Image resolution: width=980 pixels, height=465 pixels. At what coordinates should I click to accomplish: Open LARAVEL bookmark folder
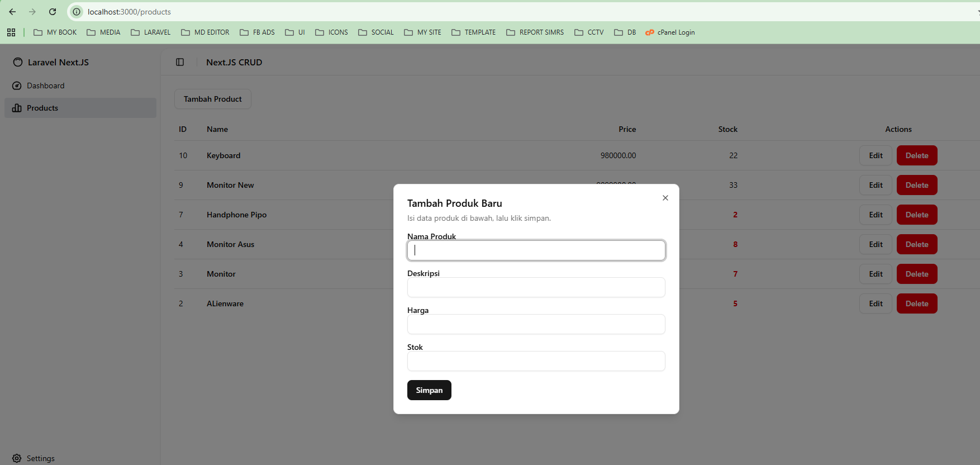pyautogui.click(x=151, y=32)
